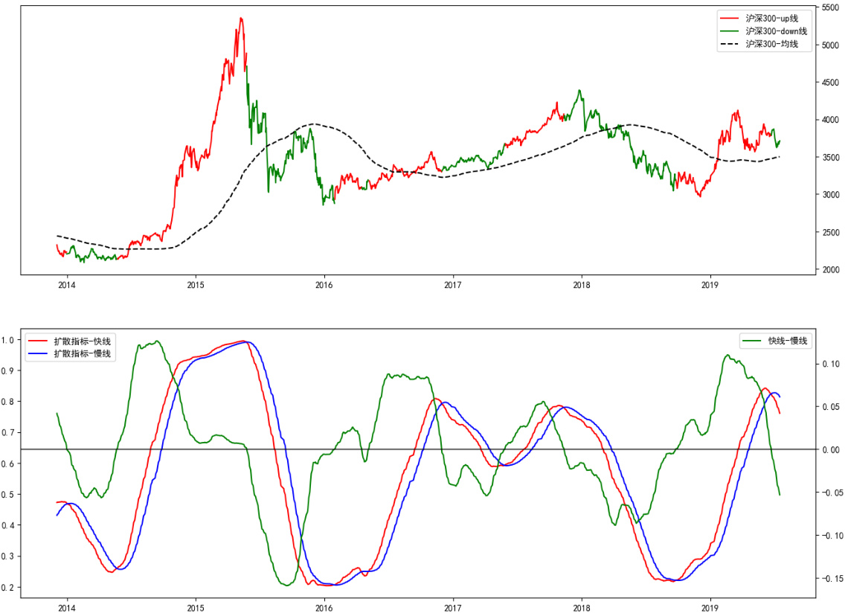Click the dashed line sample beside 沪深300-均线
848x616 pixels.
tap(730, 45)
